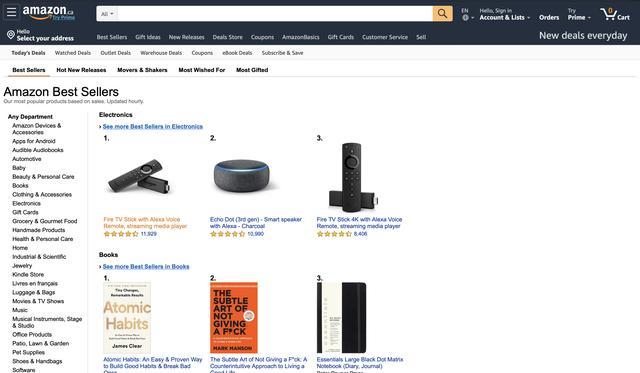Select Kindle Store department in sidebar
640x373 pixels.
click(28, 275)
